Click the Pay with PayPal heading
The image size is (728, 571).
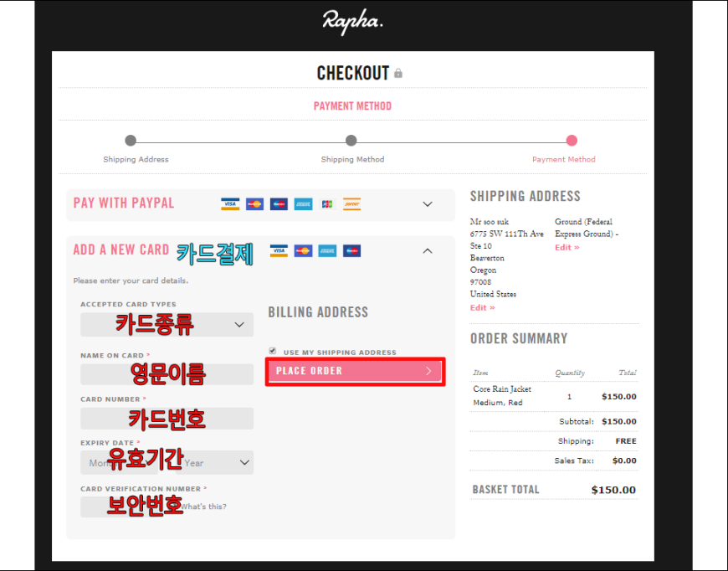click(124, 203)
